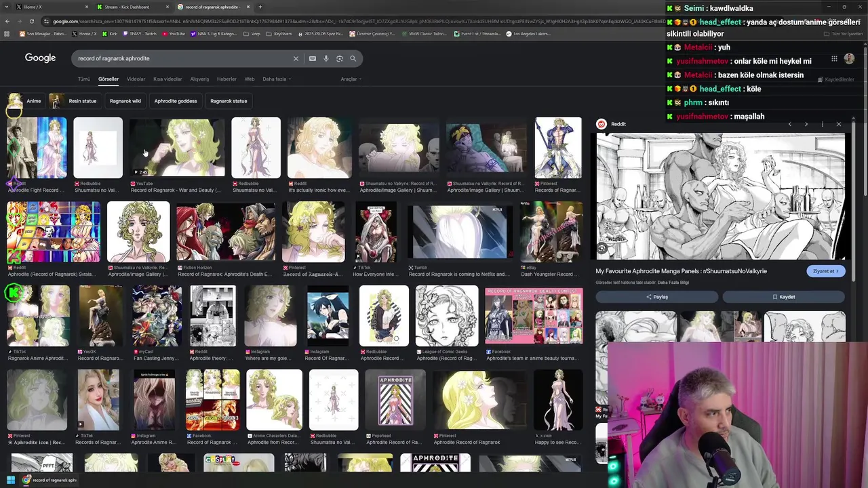Open the Vorp bookmarks folder
Viewport: 868px width, 488px height.
click(x=252, y=33)
